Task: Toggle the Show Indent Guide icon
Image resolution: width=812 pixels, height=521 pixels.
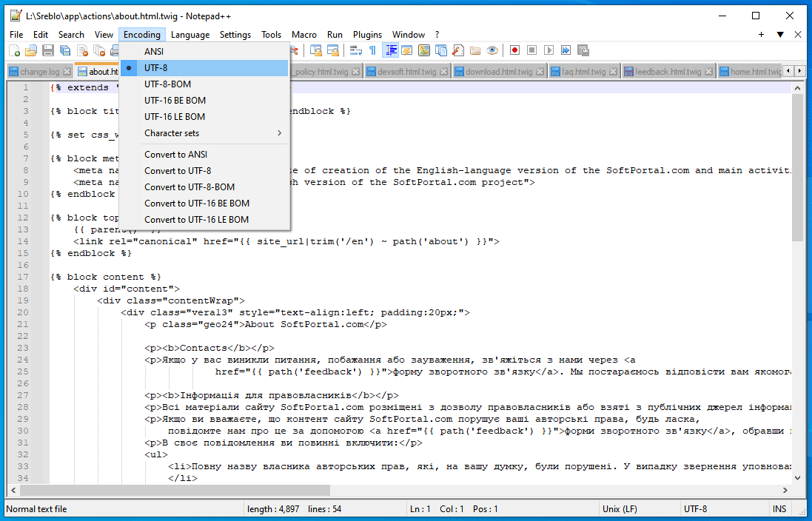Action: point(390,50)
